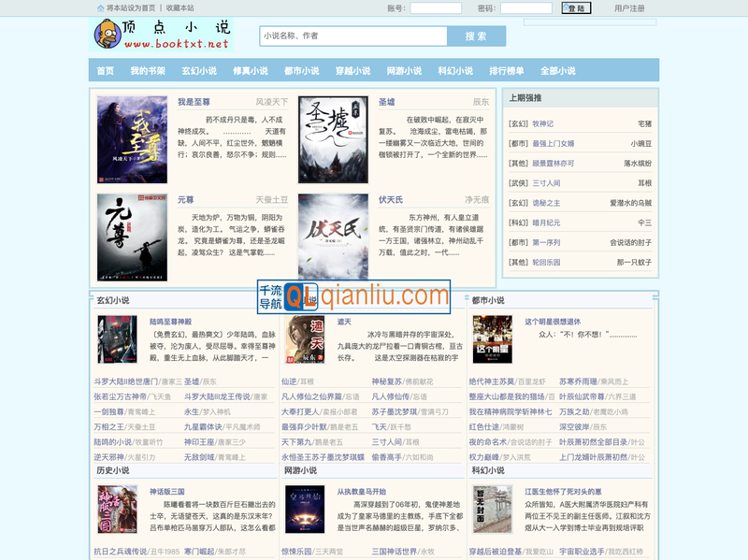748x560 pixels.
Task: Open the 我是至尊 book cover
Action: pyautogui.click(x=132, y=139)
